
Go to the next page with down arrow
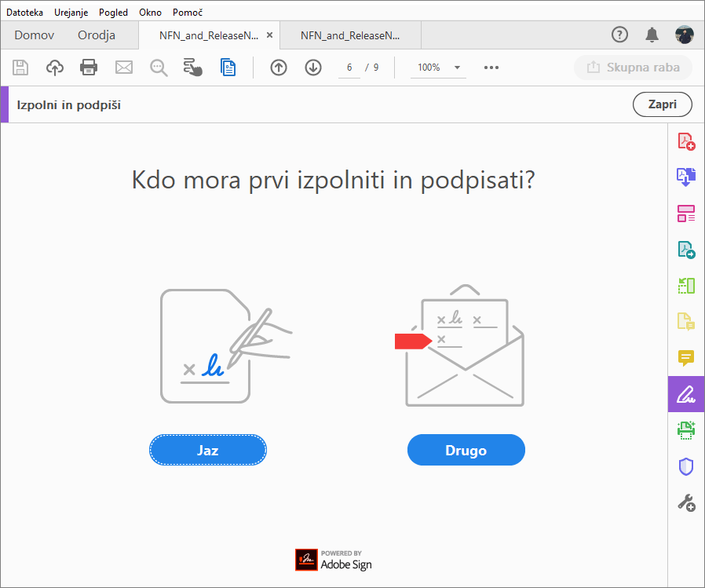tap(312, 68)
